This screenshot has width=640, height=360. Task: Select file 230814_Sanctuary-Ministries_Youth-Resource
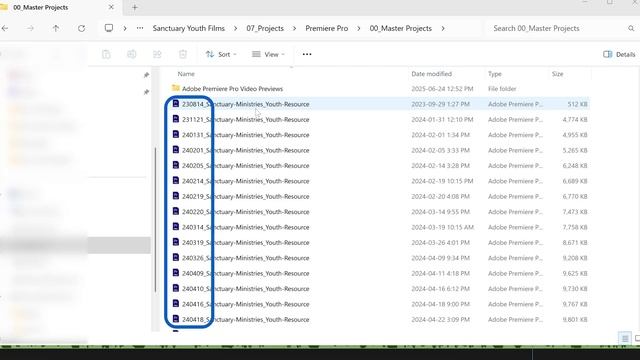245,104
